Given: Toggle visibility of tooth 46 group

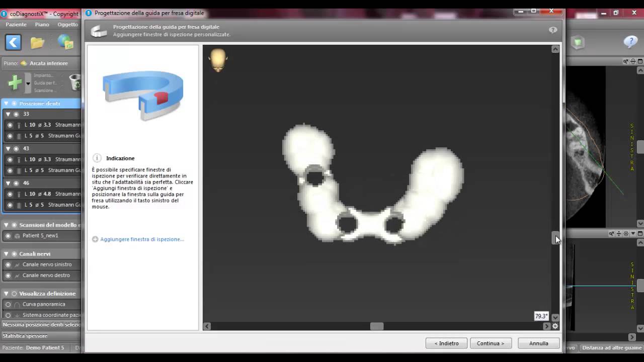Looking at the screenshot, I should tap(16, 183).
